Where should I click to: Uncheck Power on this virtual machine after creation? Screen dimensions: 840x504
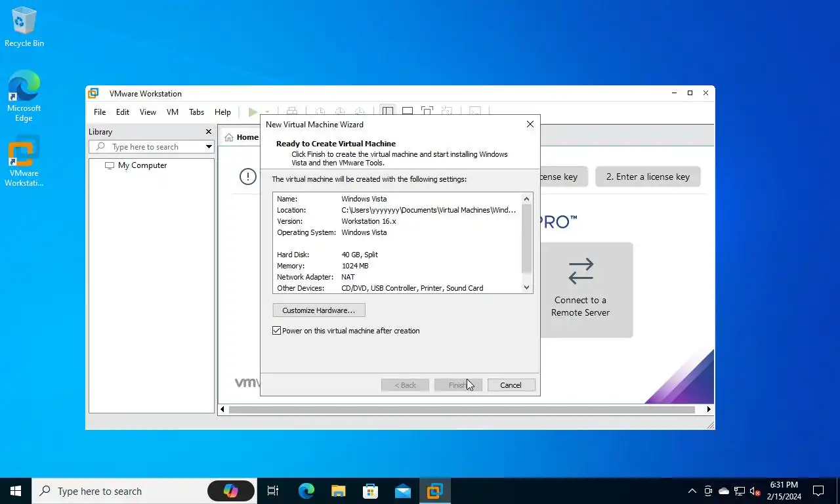(x=277, y=331)
